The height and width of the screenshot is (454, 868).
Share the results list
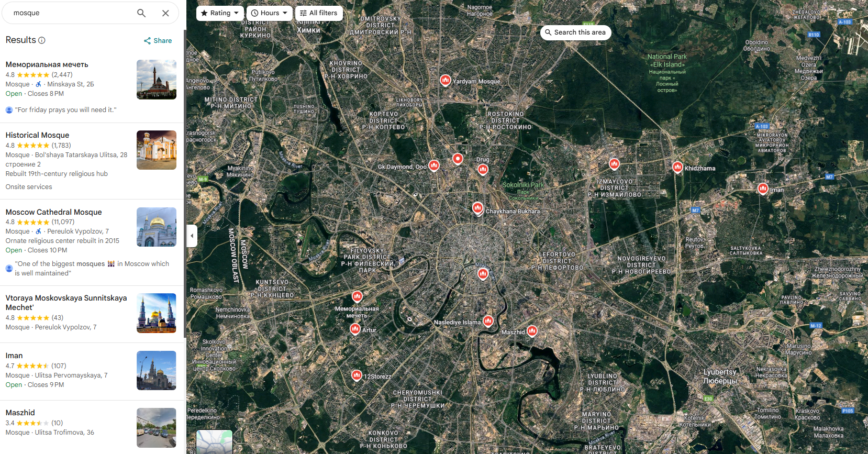point(158,40)
